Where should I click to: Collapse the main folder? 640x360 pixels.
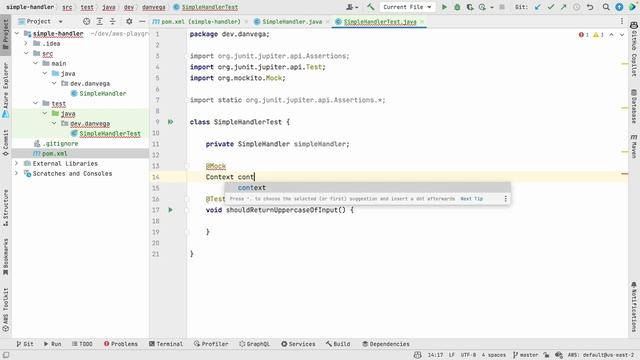click(x=36, y=63)
